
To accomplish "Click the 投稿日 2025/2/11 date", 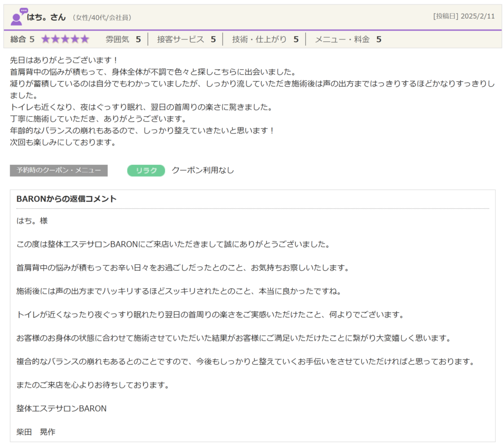I will point(464,16).
